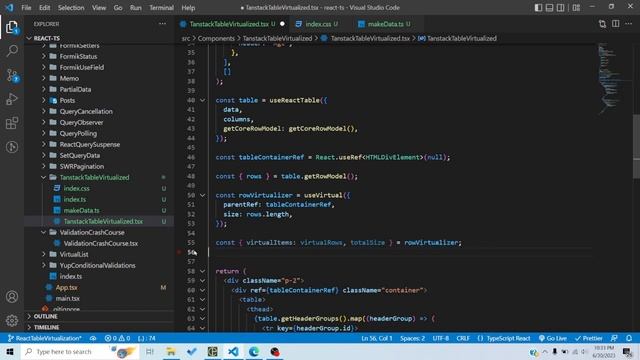Click errors and warnings count in status bar
The image size is (640, 360).
pos(117,338)
